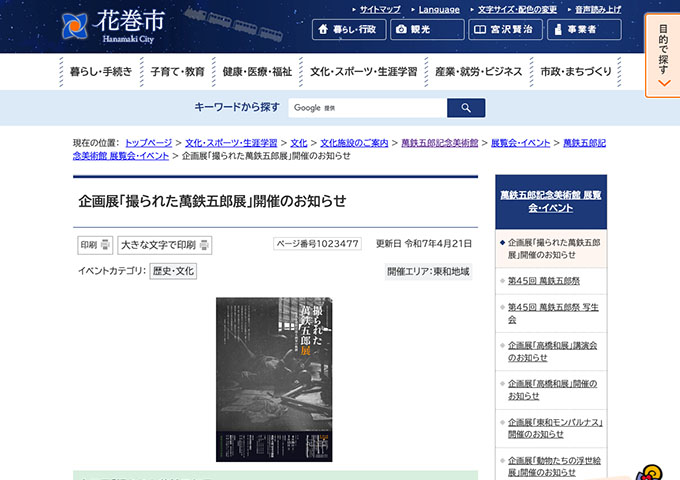Open the 観光 header button

pyautogui.click(x=427, y=29)
